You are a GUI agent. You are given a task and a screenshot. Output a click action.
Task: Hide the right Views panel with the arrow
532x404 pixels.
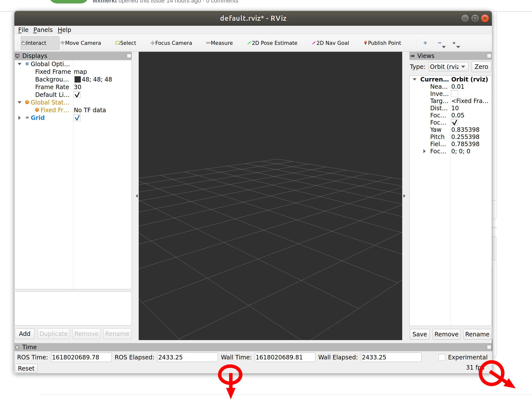(x=404, y=196)
